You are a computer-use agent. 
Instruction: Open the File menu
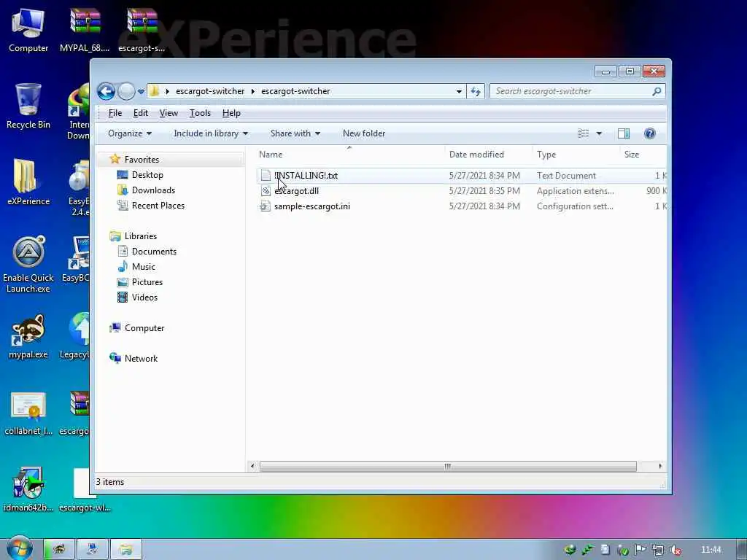click(x=115, y=113)
